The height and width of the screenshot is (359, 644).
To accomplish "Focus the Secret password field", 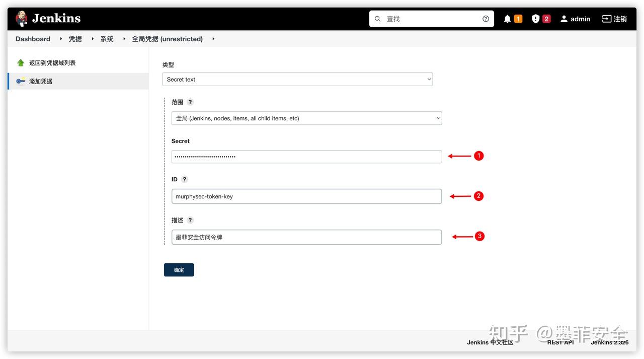I will (306, 157).
